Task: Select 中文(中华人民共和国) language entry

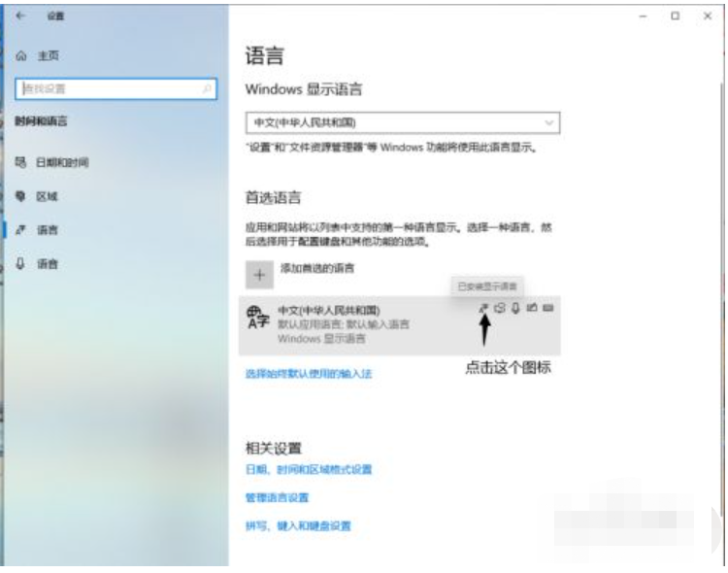Action: [399, 325]
